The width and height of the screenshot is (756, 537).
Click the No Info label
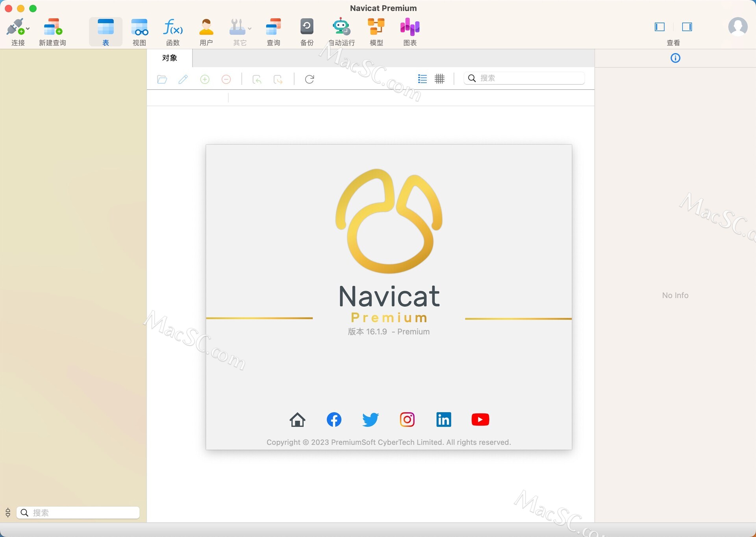tap(675, 295)
